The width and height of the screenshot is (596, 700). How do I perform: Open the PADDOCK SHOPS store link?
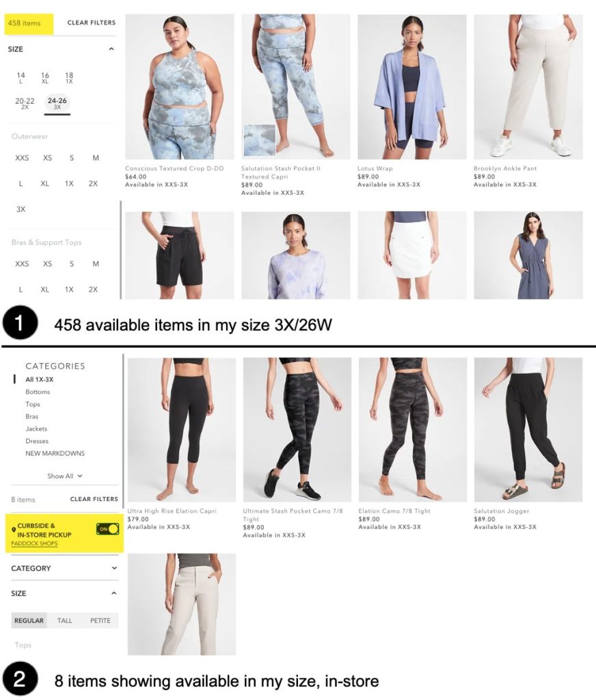tap(34, 543)
